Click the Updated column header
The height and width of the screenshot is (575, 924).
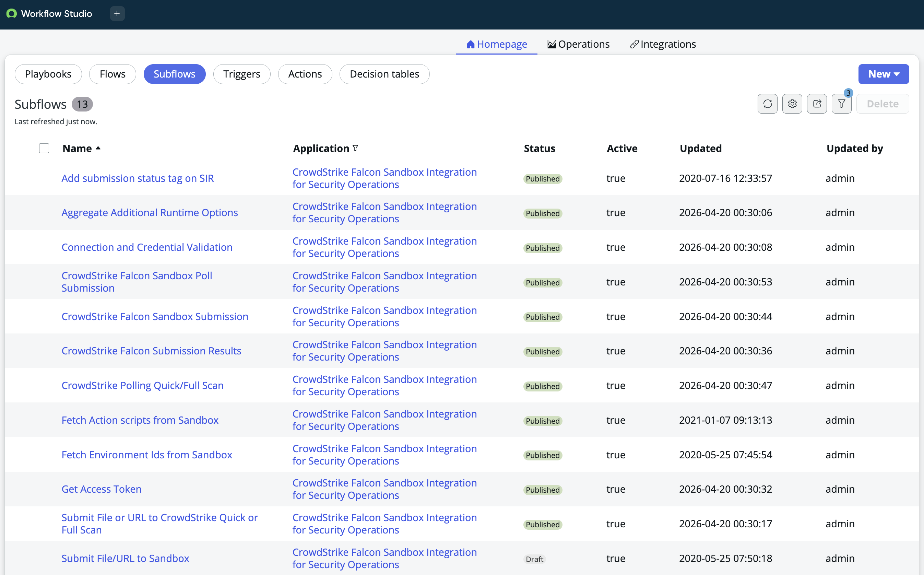point(700,148)
